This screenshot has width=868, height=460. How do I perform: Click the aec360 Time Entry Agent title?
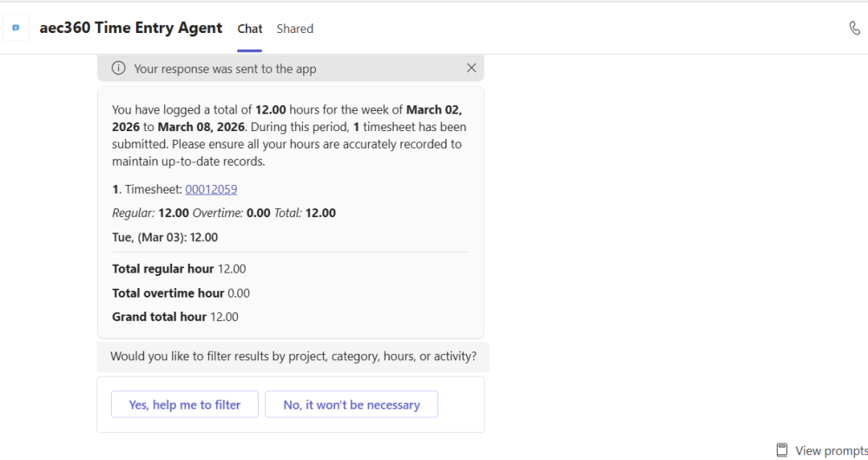click(131, 28)
